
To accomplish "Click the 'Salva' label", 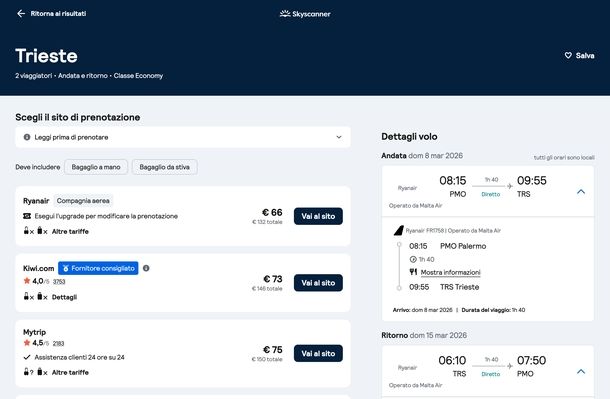I will (x=585, y=56).
